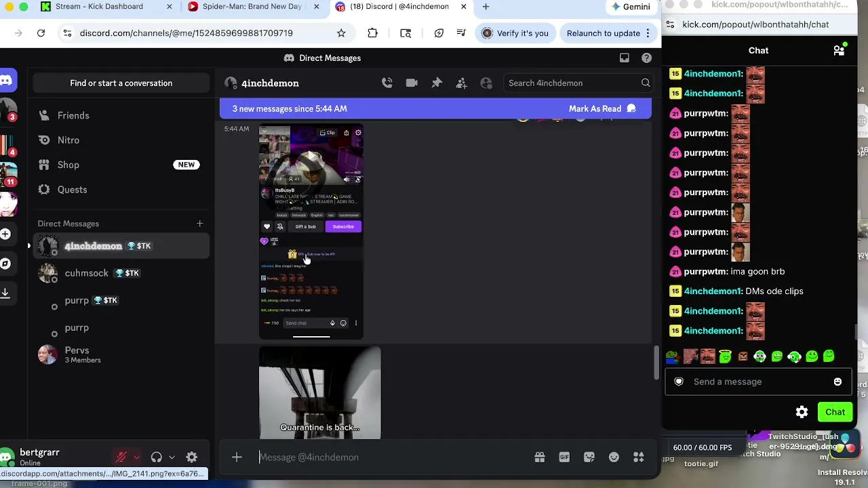Click green Chat send button in Kick

[x=835, y=412]
